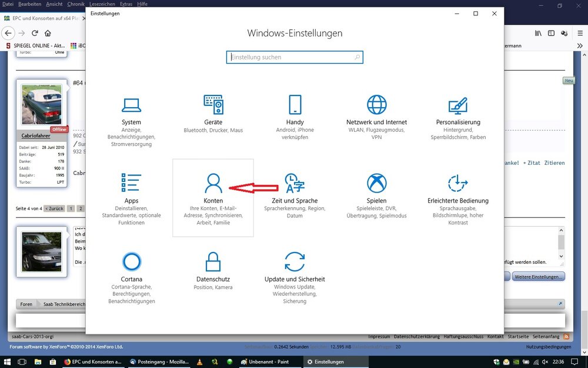The image size is (588, 368).
Task: Go to forum page 1
Action: tap(71, 208)
